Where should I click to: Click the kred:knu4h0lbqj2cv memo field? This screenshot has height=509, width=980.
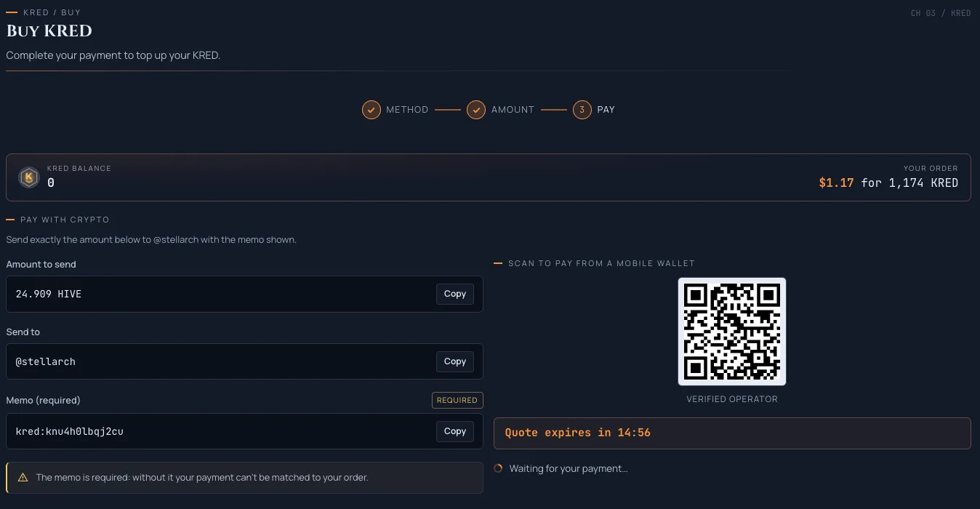click(244, 431)
